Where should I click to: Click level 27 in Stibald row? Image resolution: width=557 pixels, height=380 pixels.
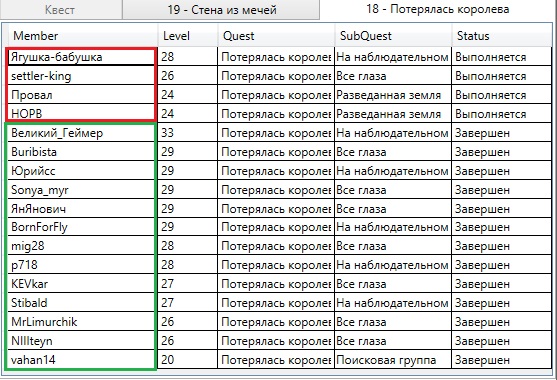click(187, 303)
